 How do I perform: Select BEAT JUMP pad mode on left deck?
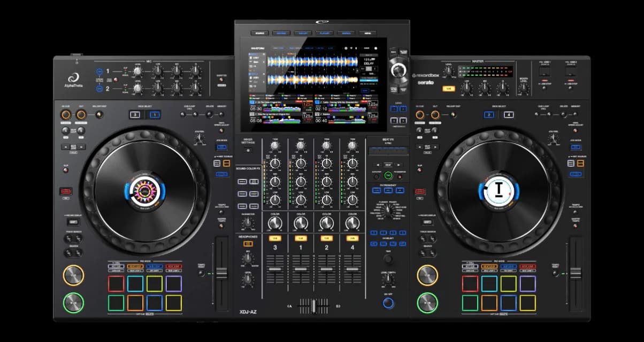point(173,266)
